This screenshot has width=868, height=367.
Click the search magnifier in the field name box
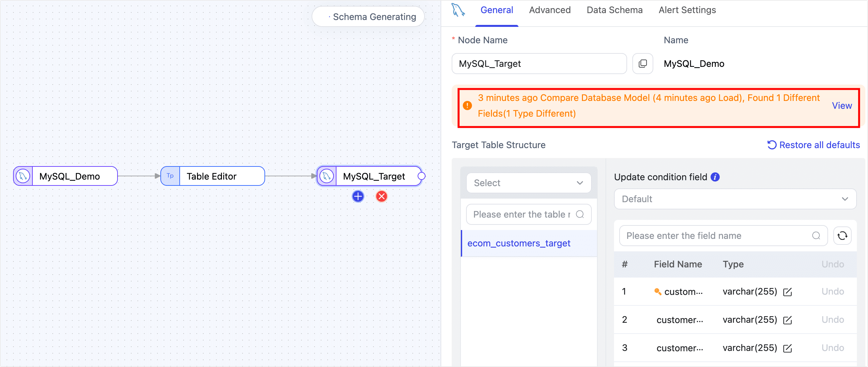pos(816,236)
